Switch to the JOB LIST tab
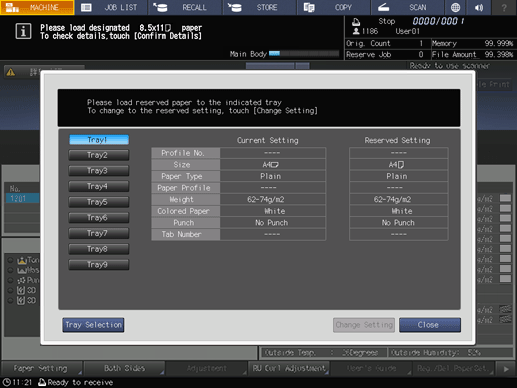The image size is (517, 388). [x=111, y=7]
